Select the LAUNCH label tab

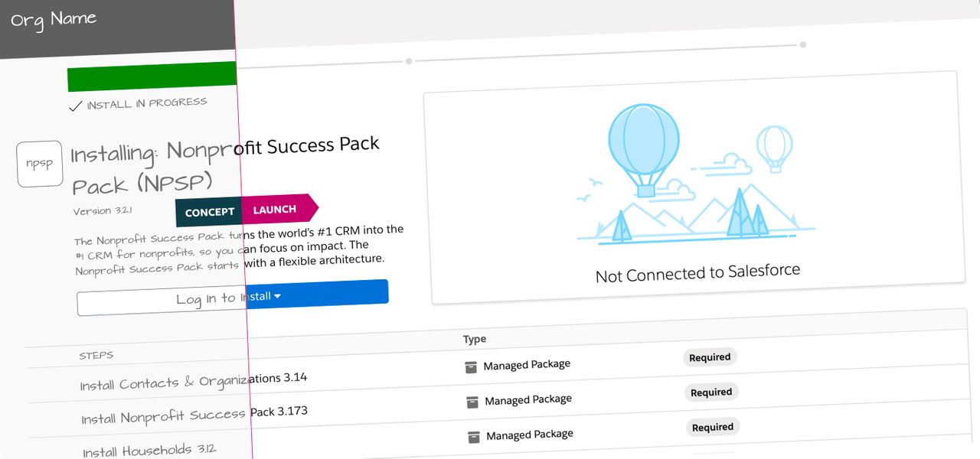tap(275, 209)
